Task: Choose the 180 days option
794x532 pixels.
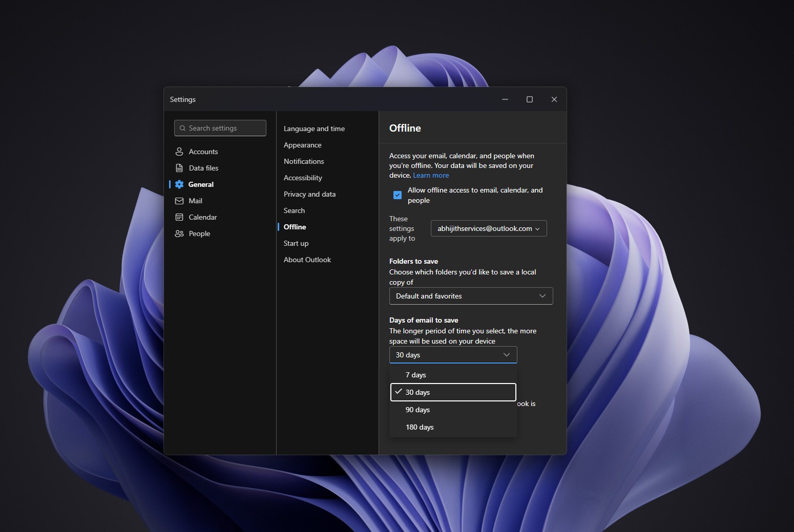Action: (x=453, y=427)
